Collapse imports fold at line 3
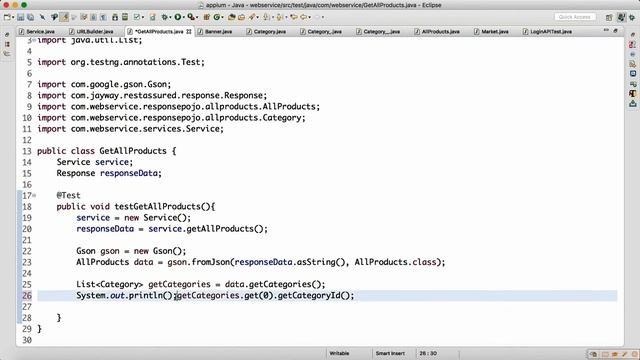The height and width of the screenshot is (360, 640). 34,40
